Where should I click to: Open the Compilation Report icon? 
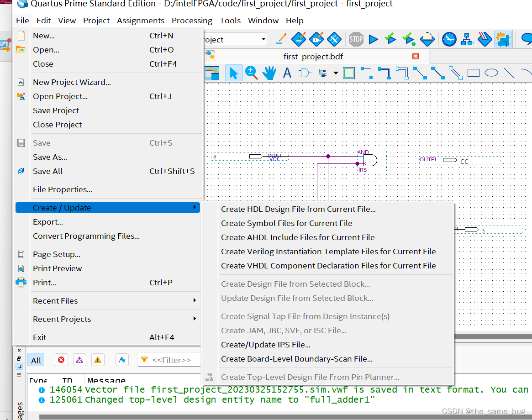point(427,39)
